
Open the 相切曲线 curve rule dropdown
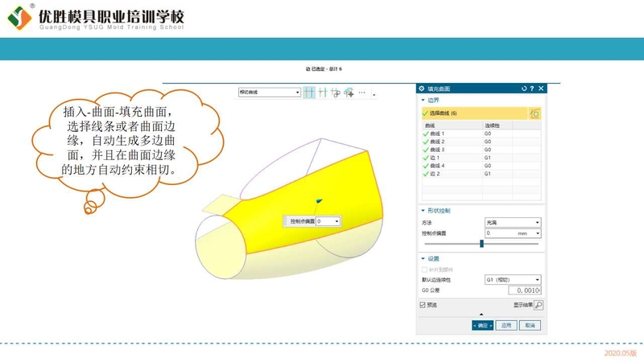(270, 93)
